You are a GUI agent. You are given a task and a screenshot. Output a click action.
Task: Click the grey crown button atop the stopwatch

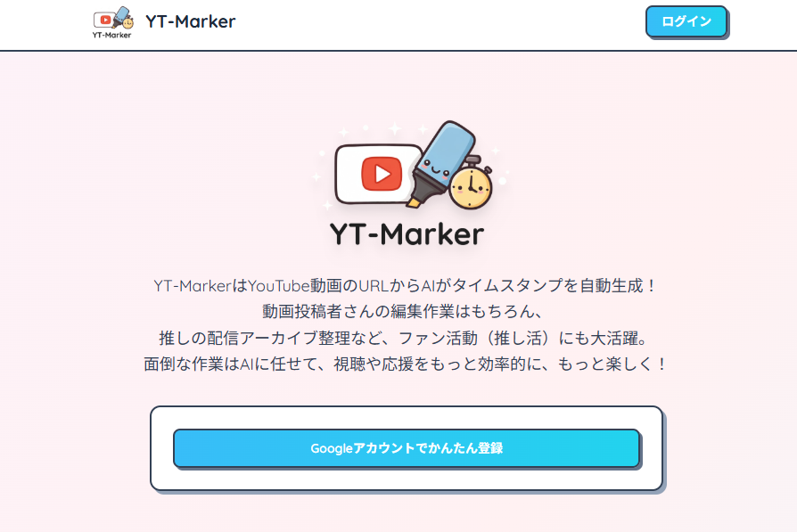click(x=473, y=161)
